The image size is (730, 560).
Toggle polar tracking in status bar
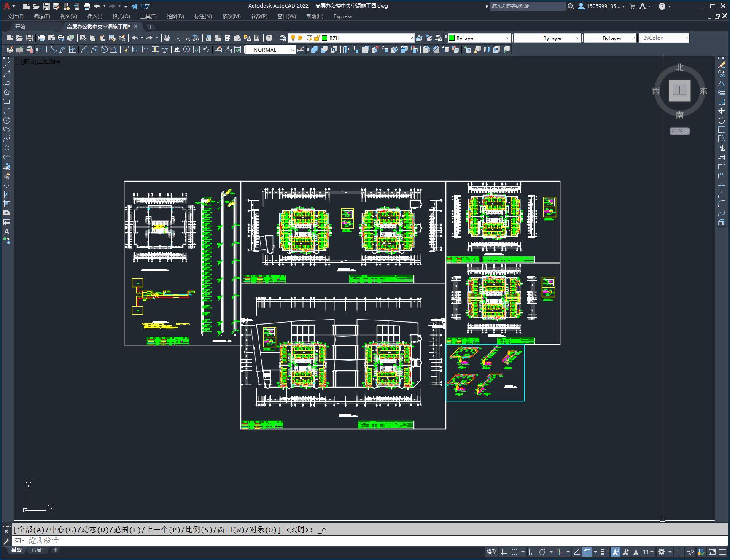543,552
